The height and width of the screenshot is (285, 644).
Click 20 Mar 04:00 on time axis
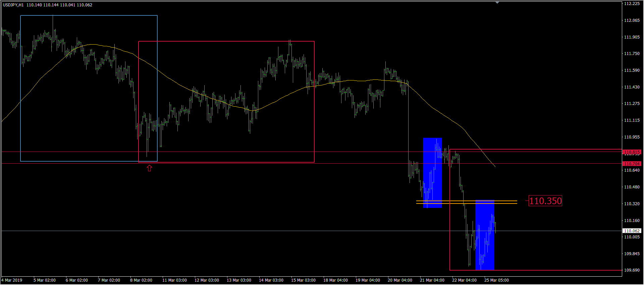[400, 280]
